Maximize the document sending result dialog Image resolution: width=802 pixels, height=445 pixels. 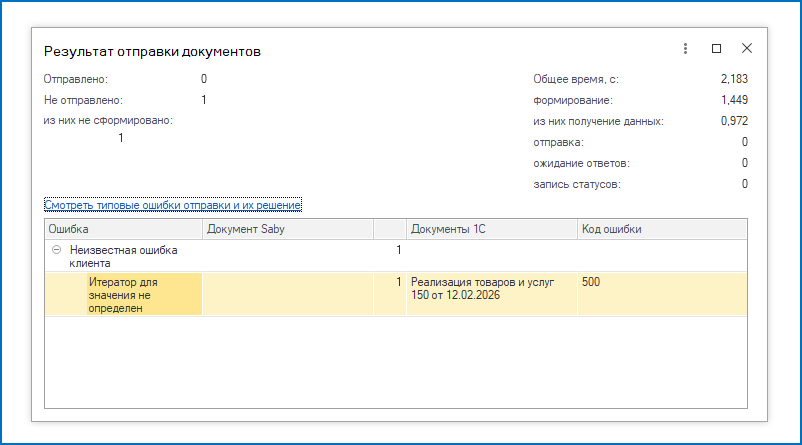tap(716, 49)
